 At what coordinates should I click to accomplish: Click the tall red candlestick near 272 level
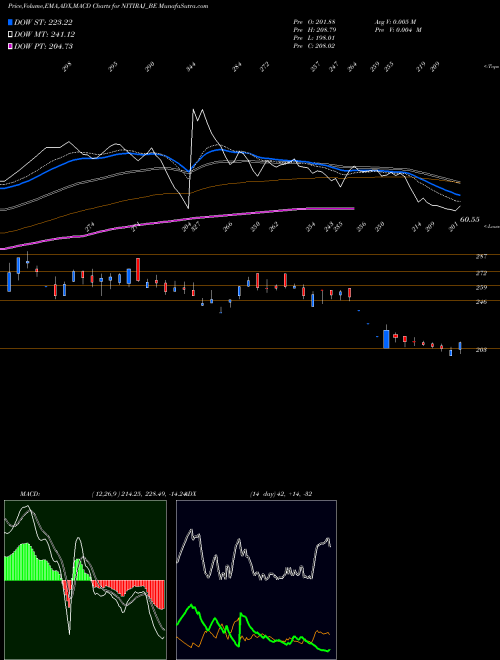(138, 269)
